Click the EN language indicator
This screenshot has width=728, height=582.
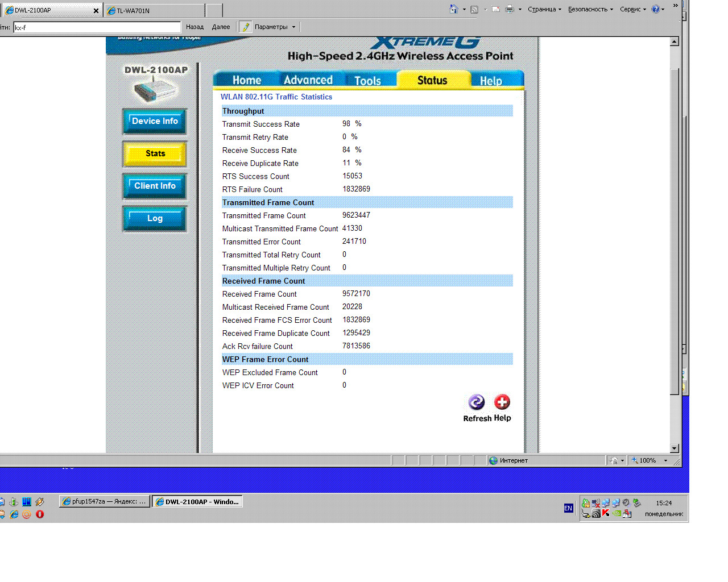(568, 508)
